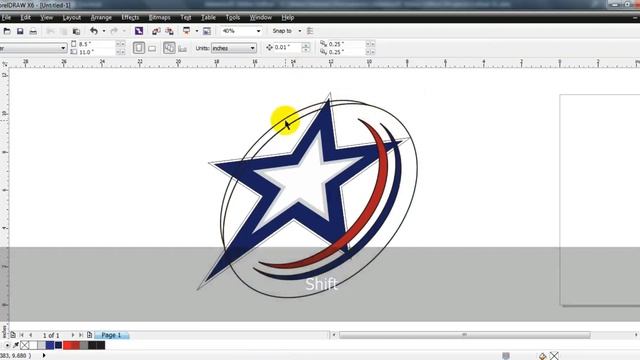Click the document palette eyedropper icon
Image resolution: width=640 pixels, height=360 pixels.
[16, 345]
